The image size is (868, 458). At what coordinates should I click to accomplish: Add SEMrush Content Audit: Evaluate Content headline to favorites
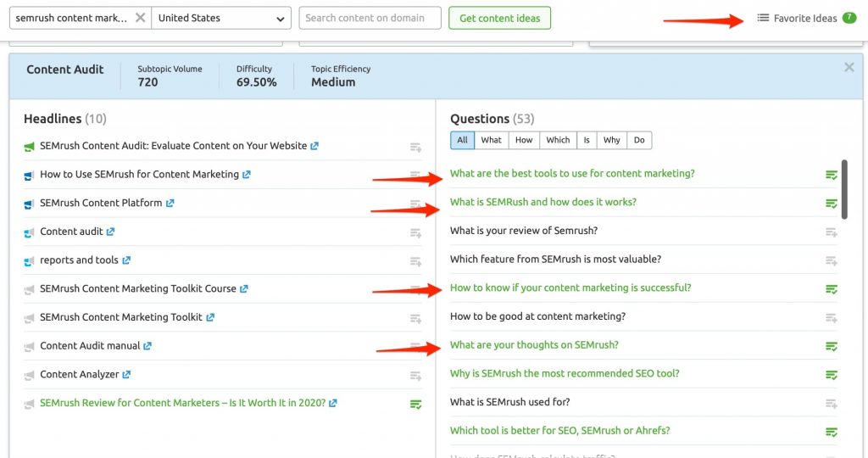[x=415, y=148]
